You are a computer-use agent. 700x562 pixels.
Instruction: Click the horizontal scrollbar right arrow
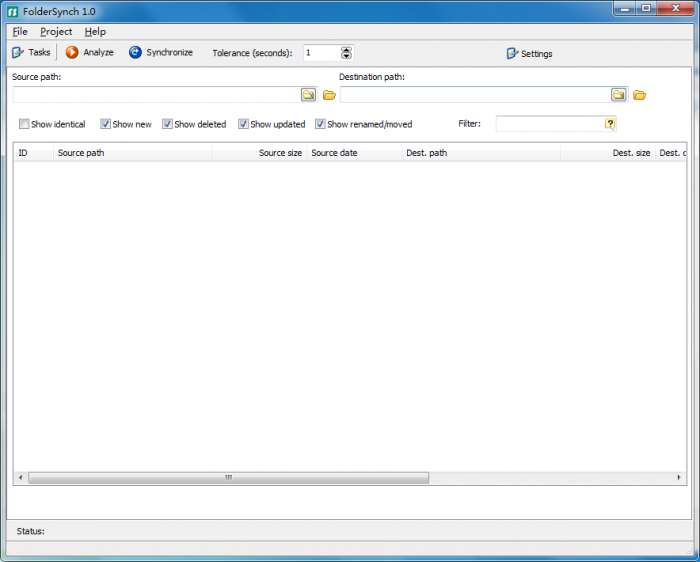coord(679,477)
